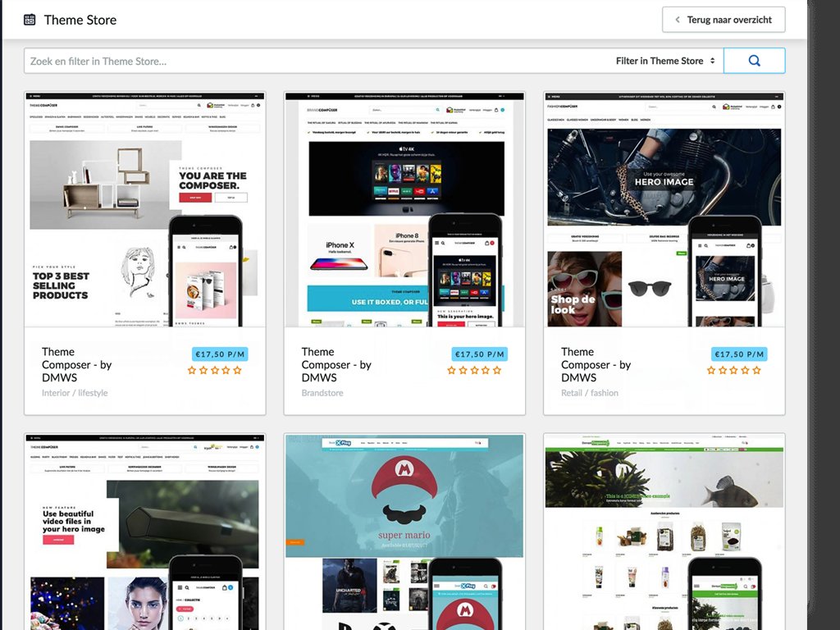This screenshot has height=630, width=840.
Task: Click star rating on Interior / lifestyle card
Action: [214, 370]
